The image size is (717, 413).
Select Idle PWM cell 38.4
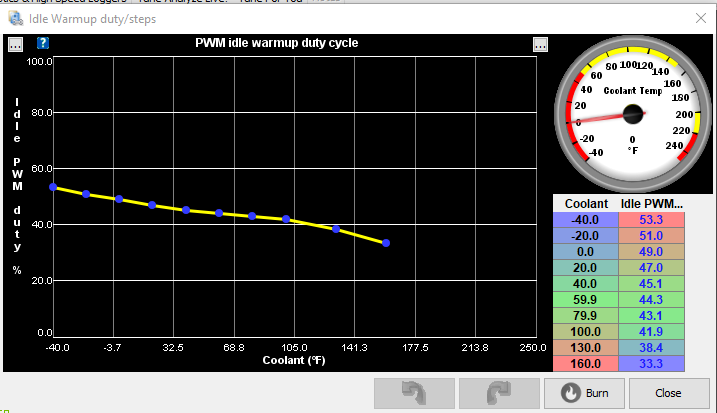pyautogui.click(x=652, y=348)
